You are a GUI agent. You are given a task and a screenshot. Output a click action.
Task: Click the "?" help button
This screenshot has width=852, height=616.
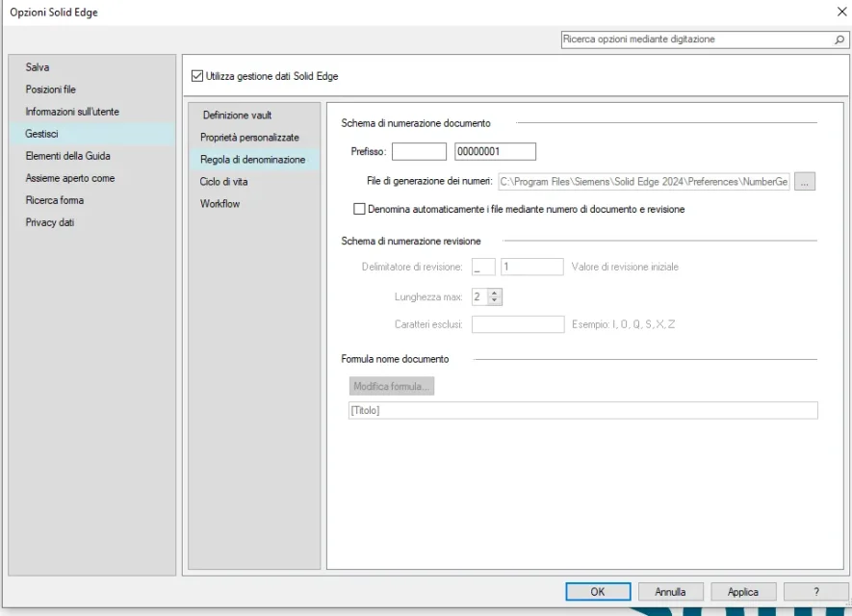click(816, 592)
